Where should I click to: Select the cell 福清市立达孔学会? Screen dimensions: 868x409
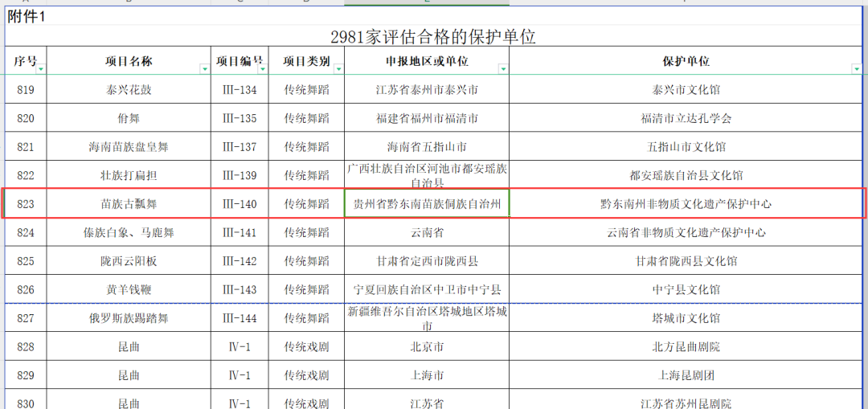686,119
